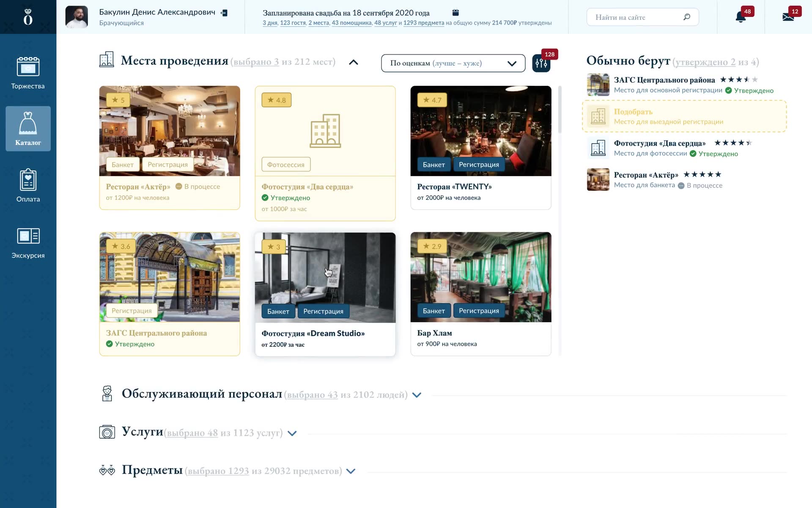Viewport: 812px width, 508px height.
Task: Click the утверждено 2 link
Action: pos(705,62)
